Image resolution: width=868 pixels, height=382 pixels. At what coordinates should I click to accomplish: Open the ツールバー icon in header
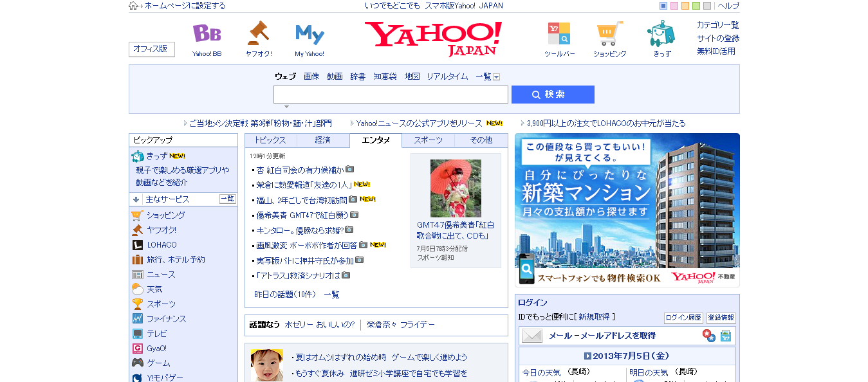coord(559,33)
